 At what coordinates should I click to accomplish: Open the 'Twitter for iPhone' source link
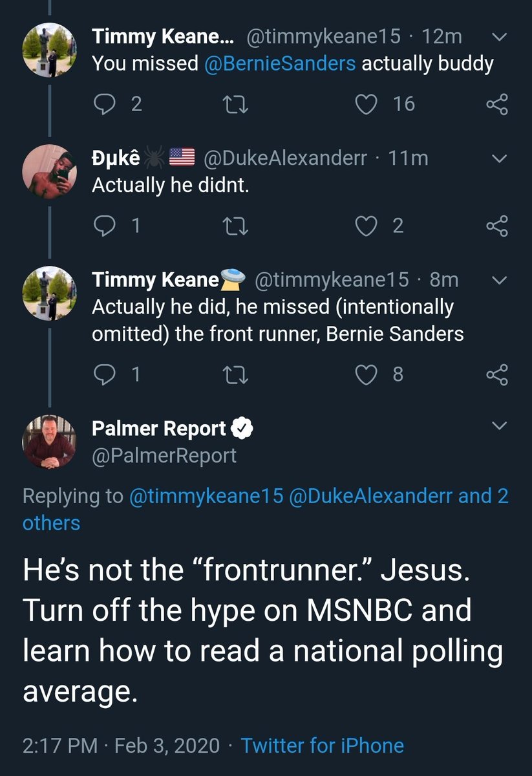(323, 746)
